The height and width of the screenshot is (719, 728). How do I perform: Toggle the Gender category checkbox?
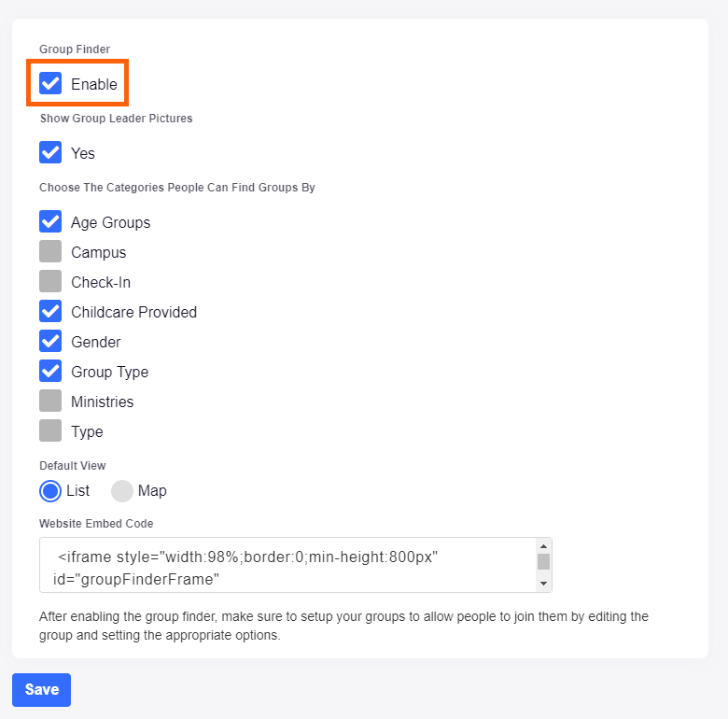[x=50, y=342]
